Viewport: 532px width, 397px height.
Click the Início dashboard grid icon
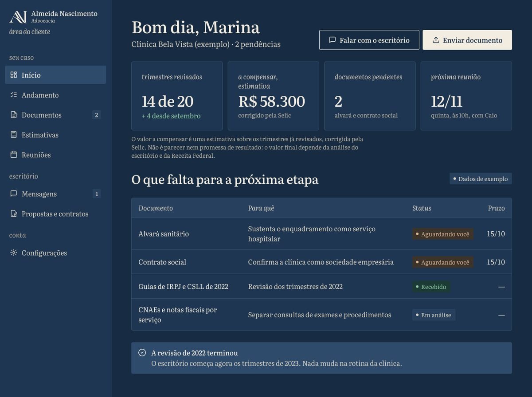(14, 75)
